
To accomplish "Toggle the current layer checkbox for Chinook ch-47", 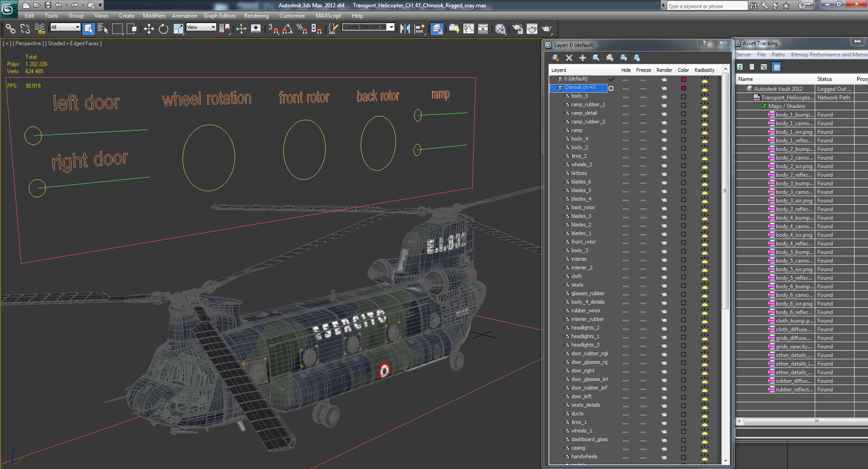I will coord(611,88).
